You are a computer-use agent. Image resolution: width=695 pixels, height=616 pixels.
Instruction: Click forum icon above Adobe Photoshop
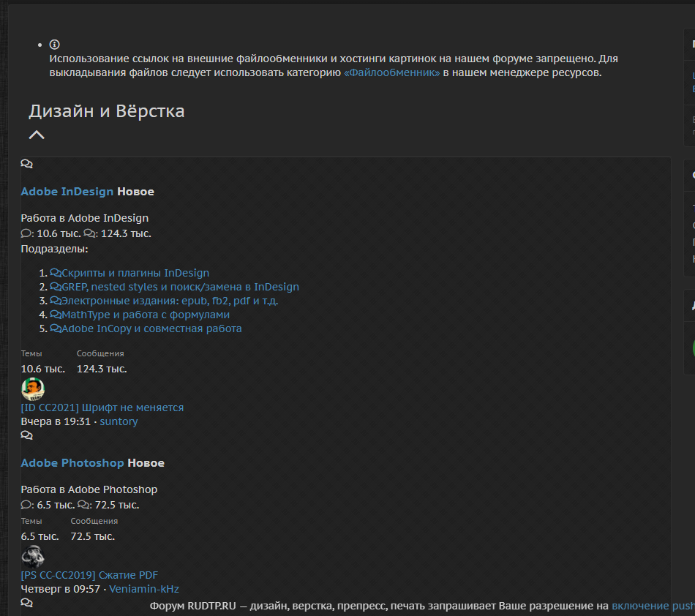tap(26, 435)
